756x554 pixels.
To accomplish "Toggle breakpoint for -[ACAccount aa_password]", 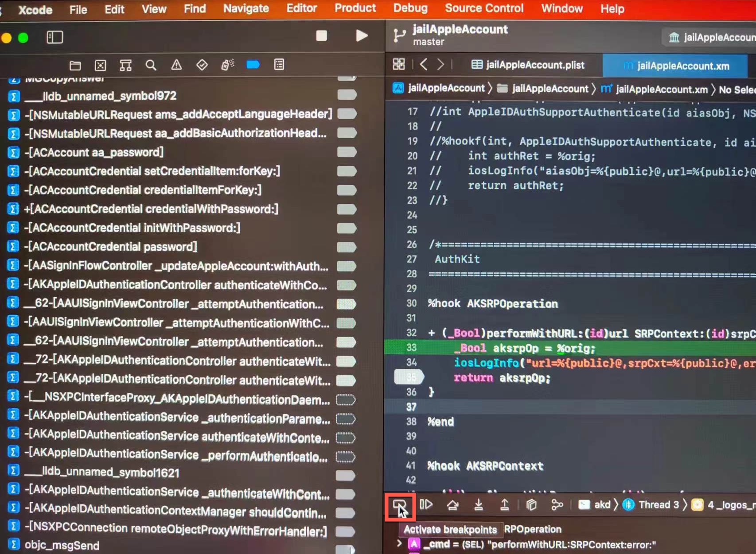I will tap(347, 152).
